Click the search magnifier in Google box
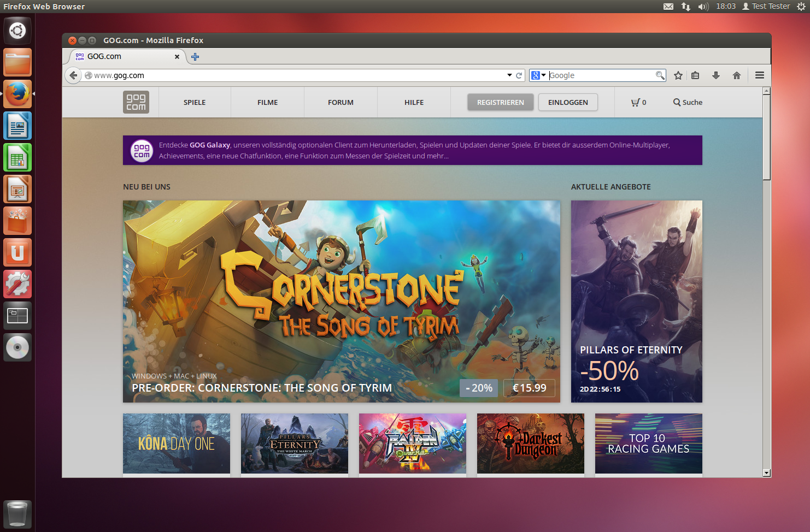This screenshot has height=532, width=810. point(660,75)
